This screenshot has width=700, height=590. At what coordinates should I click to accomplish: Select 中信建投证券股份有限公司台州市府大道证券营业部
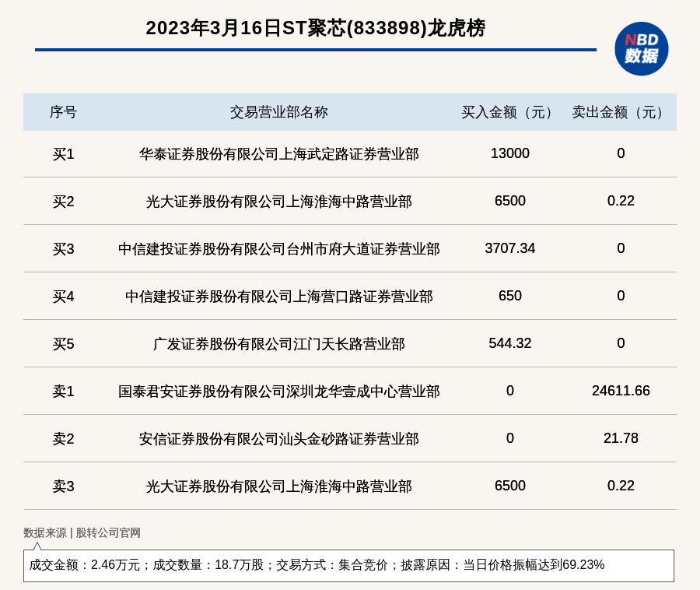point(279,249)
